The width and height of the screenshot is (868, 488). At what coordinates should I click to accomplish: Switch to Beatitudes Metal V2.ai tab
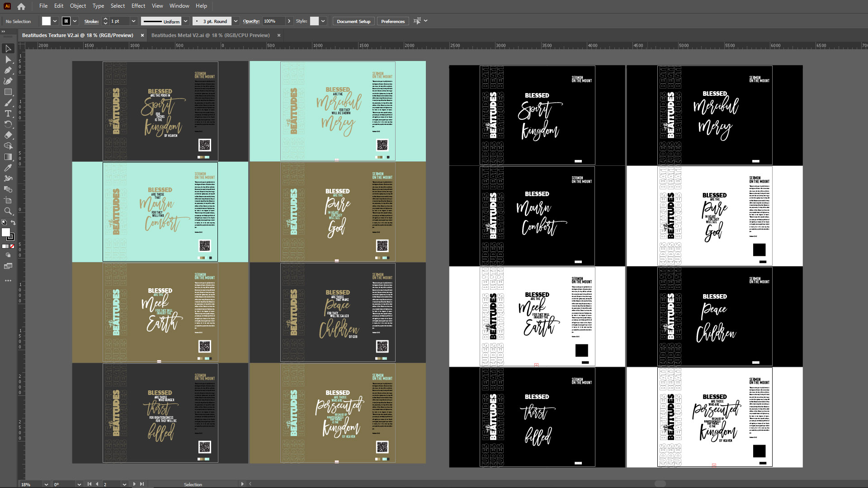tap(210, 35)
